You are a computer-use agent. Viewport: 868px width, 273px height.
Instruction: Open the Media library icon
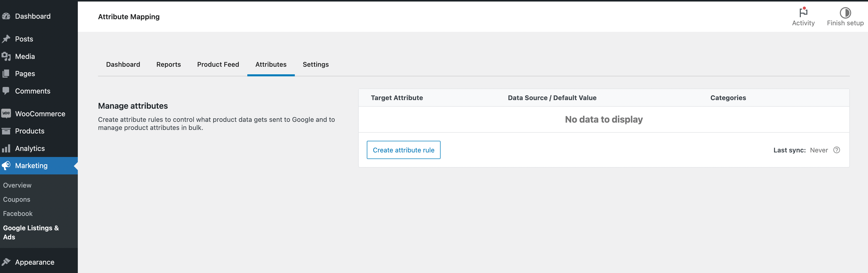[x=6, y=56]
